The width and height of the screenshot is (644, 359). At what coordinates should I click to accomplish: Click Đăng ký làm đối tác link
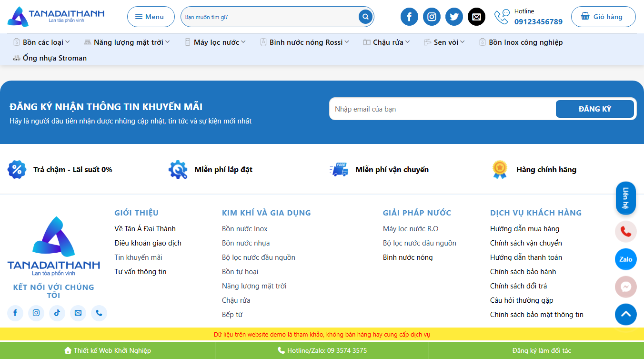coord(542,350)
